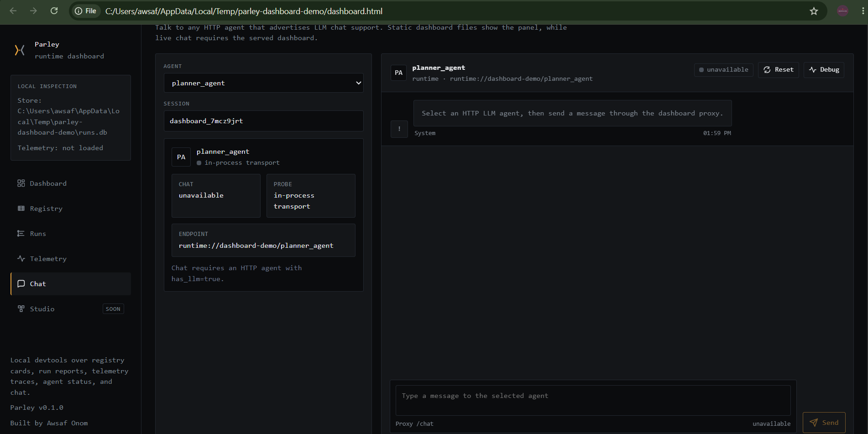The height and width of the screenshot is (434, 868).
Task: Bookmark this page with star icon
Action: 814,11
